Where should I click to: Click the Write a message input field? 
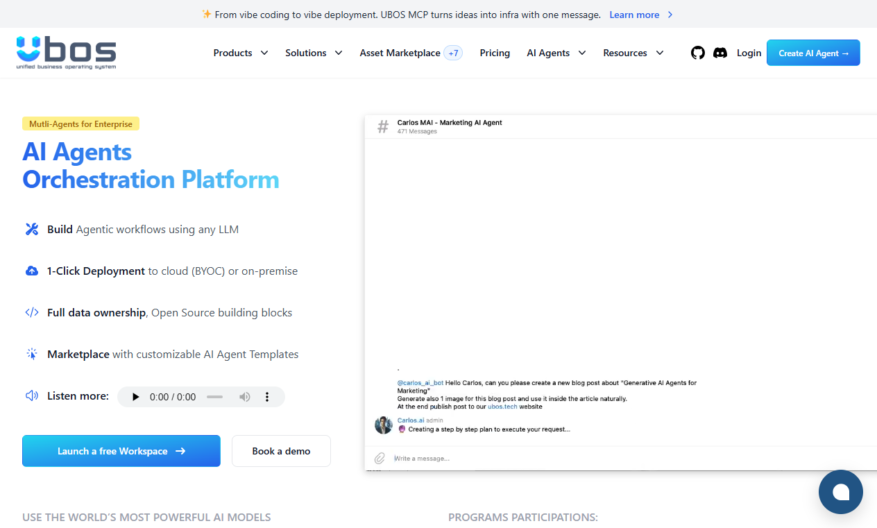[621, 458]
